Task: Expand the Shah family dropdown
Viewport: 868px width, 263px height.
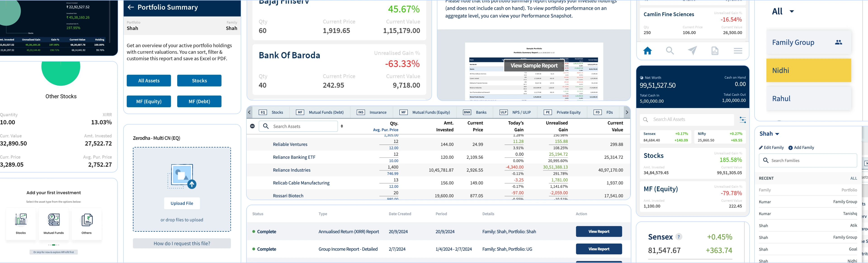Action: click(x=769, y=134)
